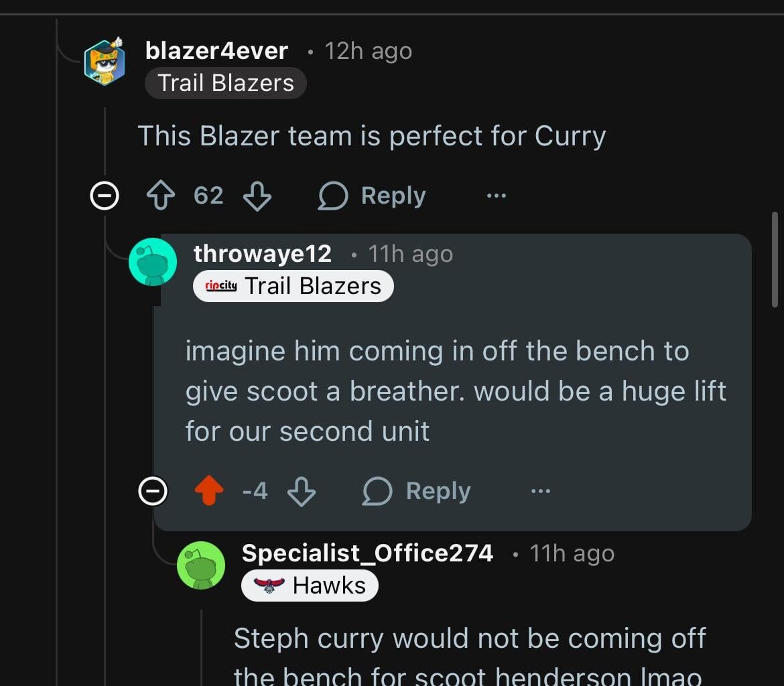Screen dimensions: 784x686
Task: Collapse throwaye12's reply thread
Action: [153, 490]
